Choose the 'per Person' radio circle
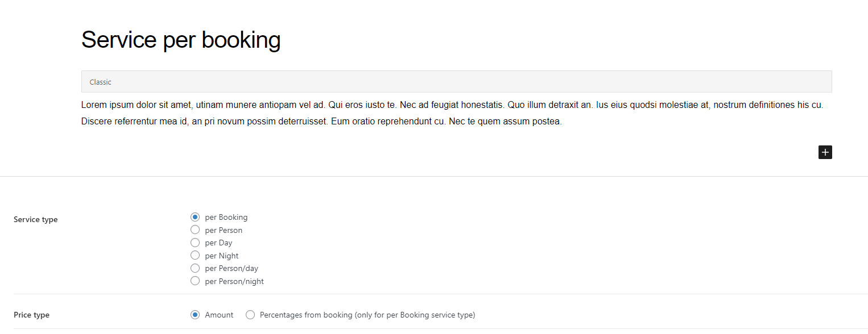 (x=195, y=230)
